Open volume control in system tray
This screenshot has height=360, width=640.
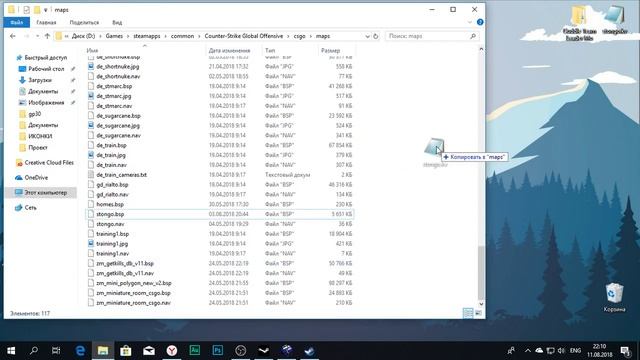(561, 351)
